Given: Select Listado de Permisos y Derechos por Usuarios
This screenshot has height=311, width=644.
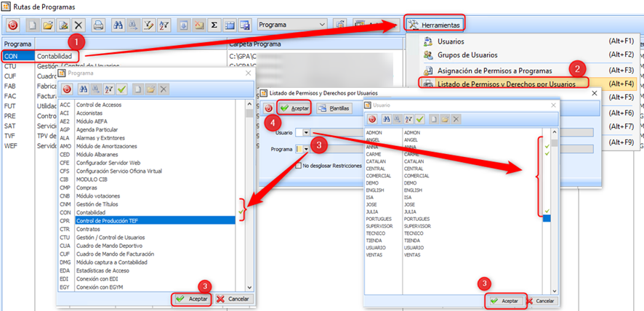Looking at the screenshot, I should coord(502,84).
